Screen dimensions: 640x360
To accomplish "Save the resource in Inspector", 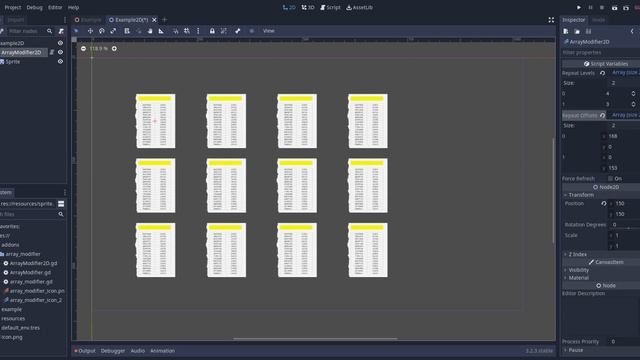I will click(588, 31).
